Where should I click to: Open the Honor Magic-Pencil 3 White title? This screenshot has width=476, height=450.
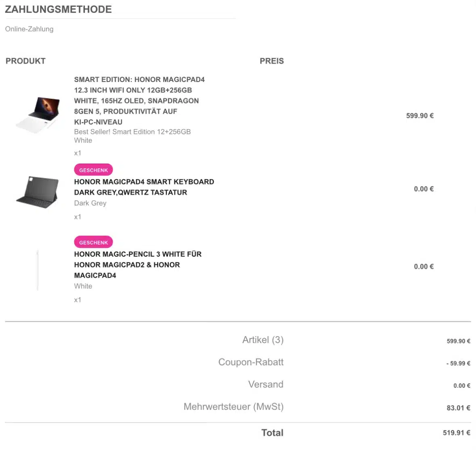(x=138, y=265)
